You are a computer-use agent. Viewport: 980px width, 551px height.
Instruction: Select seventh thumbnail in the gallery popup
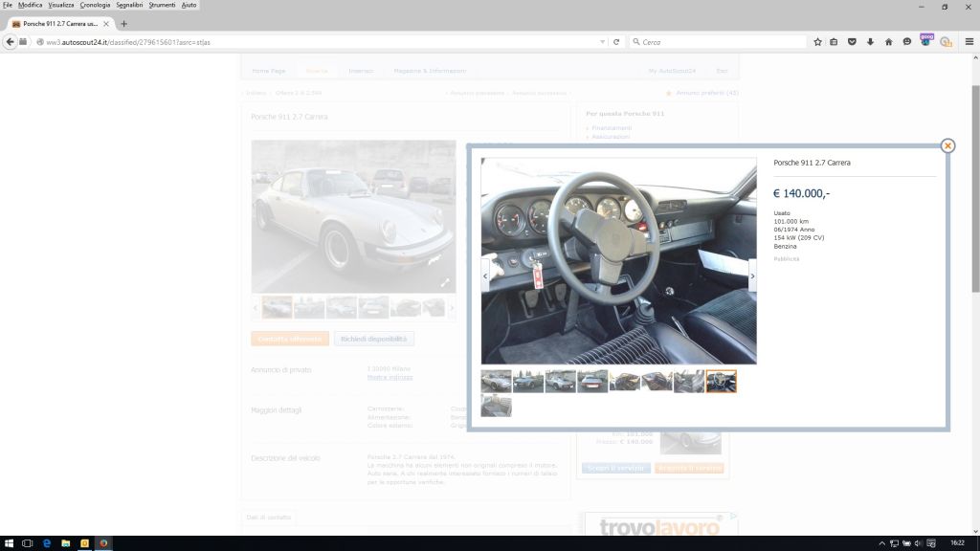coord(689,381)
